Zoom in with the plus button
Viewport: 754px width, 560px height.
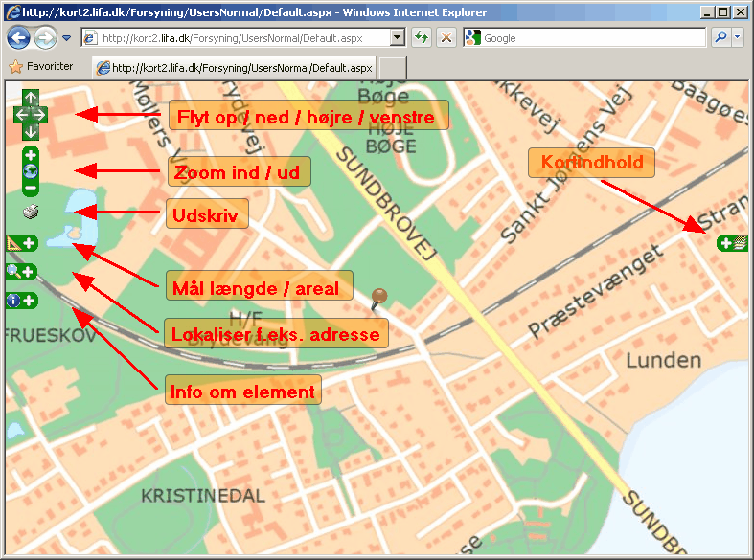pyautogui.click(x=31, y=155)
